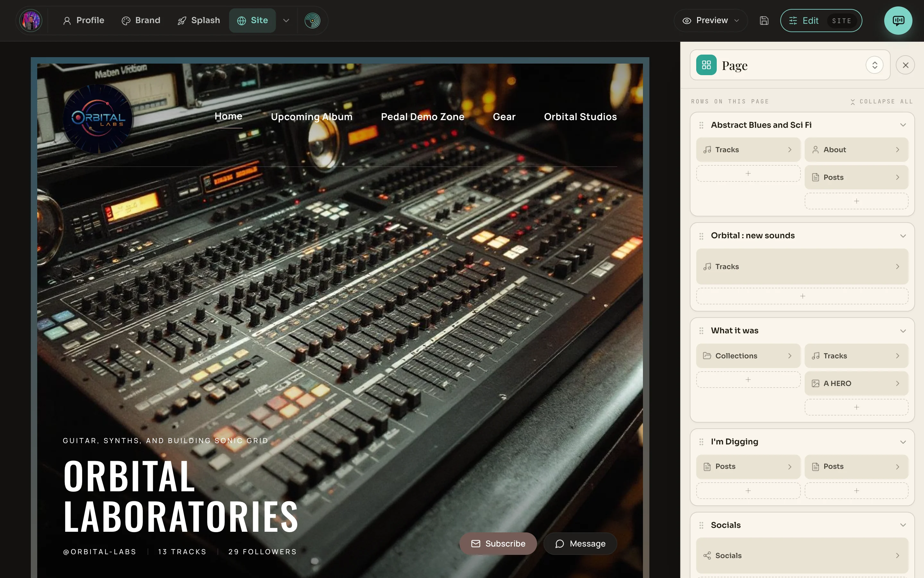Viewport: 924px width, 578px height.
Task: Collapse the What it was row
Action: point(903,331)
